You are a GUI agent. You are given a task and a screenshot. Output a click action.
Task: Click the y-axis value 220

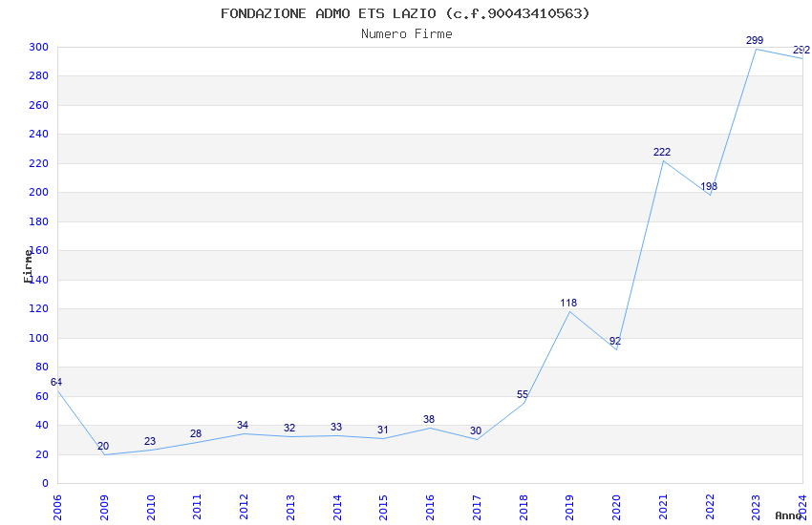point(39,163)
